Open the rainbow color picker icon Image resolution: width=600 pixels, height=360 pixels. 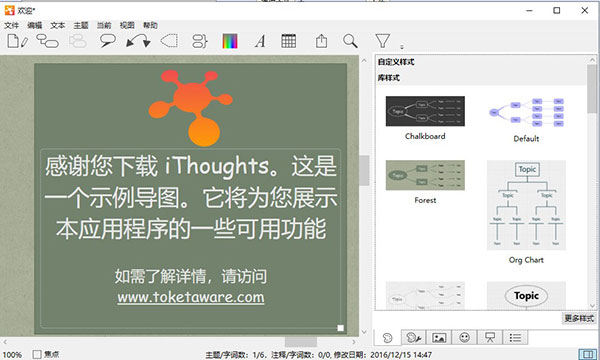pos(230,41)
